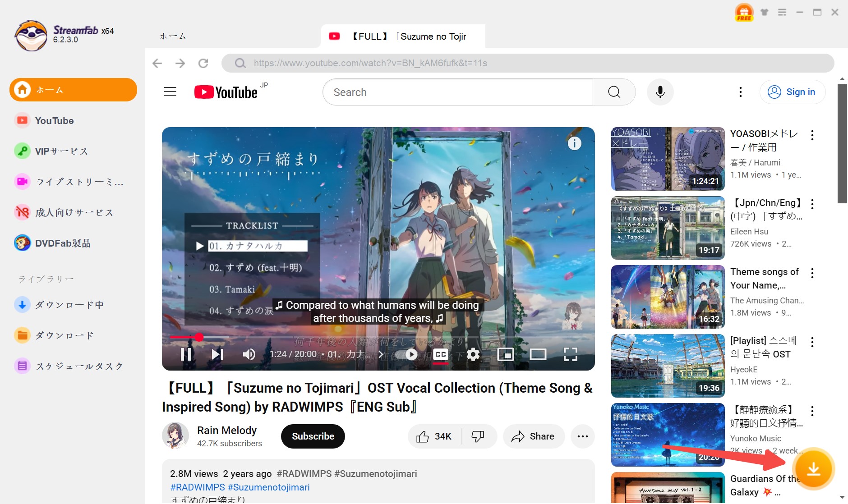The width and height of the screenshot is (848, 504).
Task: Click the shirt skin icon in titlebar
Action: pyautogui.click(x=764, y=12)
